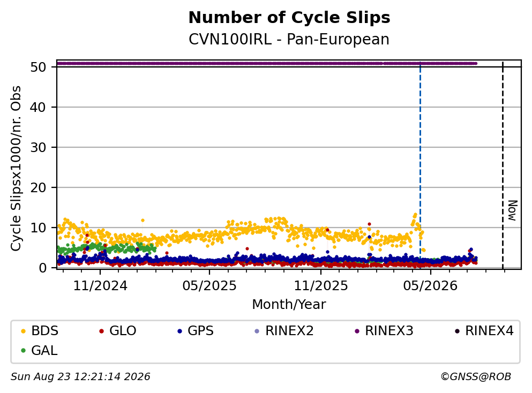Click the red GLO legend marker

point(101,331)
